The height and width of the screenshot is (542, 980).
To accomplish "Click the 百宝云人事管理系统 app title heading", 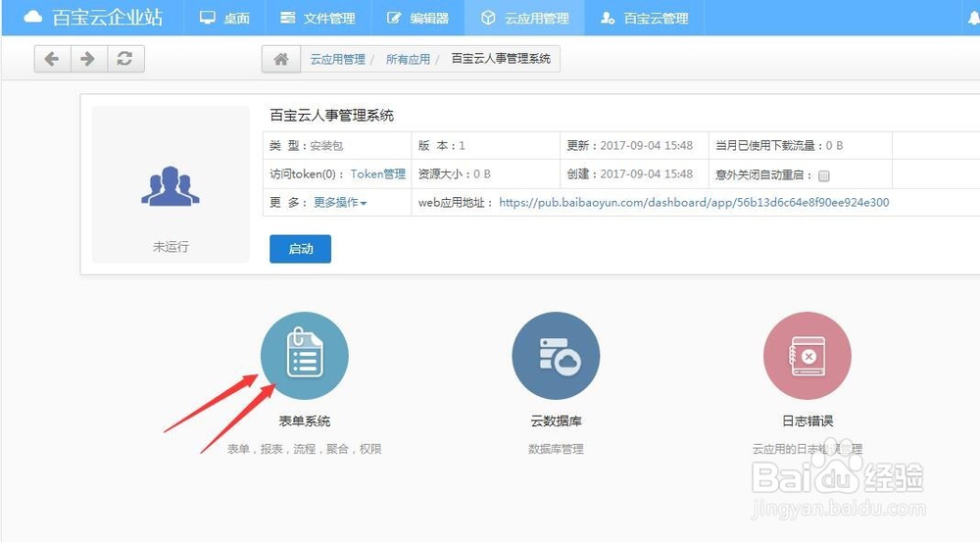I will [331, 116].
